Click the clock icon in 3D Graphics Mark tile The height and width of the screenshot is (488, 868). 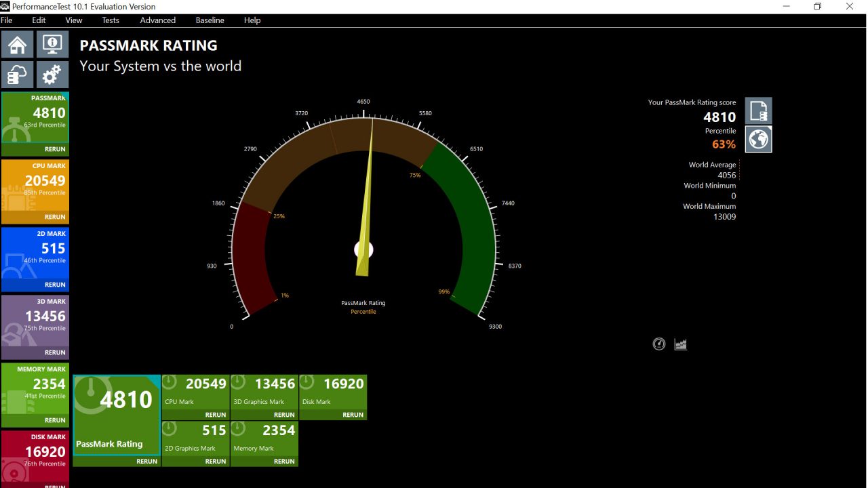[238, 382]
